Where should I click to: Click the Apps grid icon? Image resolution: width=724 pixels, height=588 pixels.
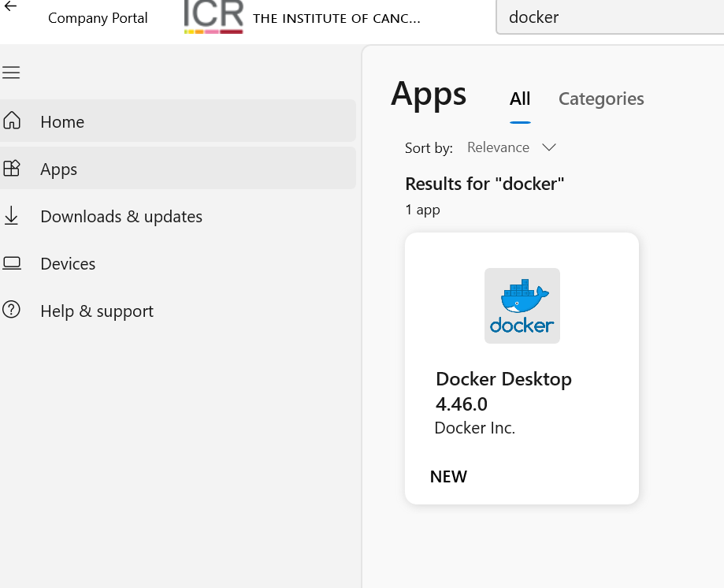pyautogui.click(x=12, y=168)
